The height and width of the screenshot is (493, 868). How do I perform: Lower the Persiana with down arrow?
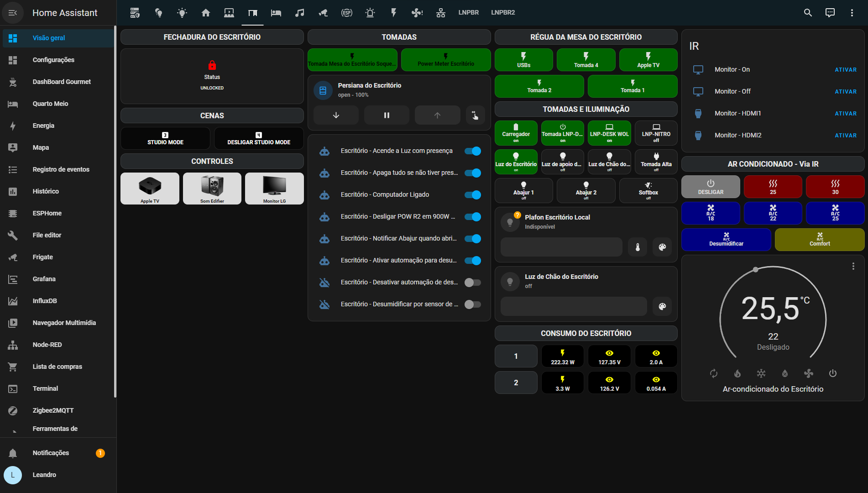336,115
